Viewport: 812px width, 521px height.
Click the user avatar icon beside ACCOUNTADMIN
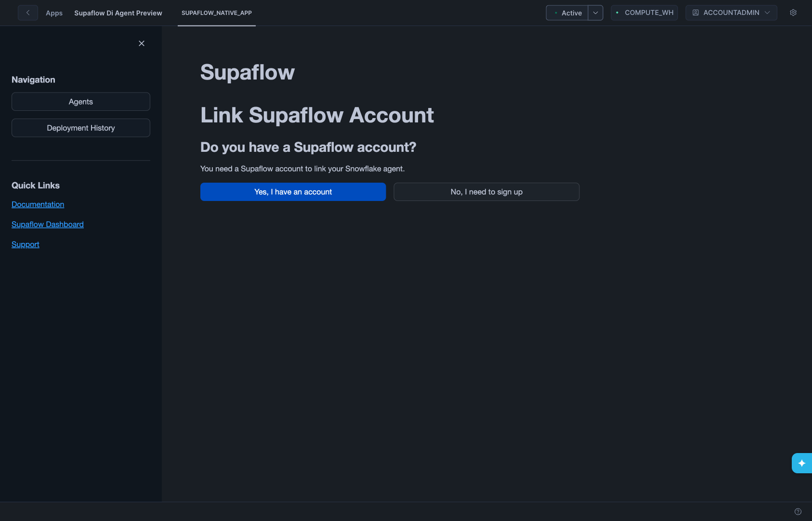coord(695,13)
